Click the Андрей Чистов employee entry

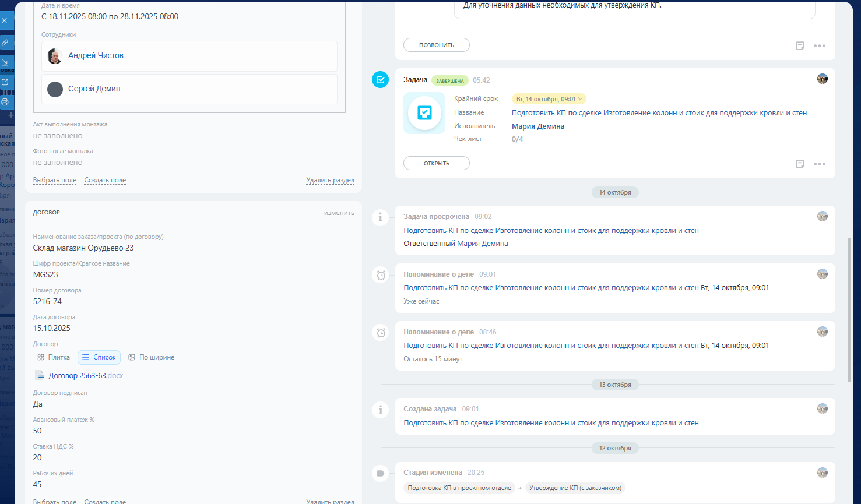(96, 56)
